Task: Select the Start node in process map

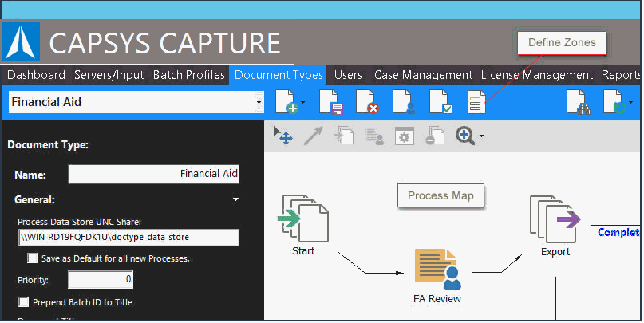Action: pyautogui.click(x=303, y=225)
